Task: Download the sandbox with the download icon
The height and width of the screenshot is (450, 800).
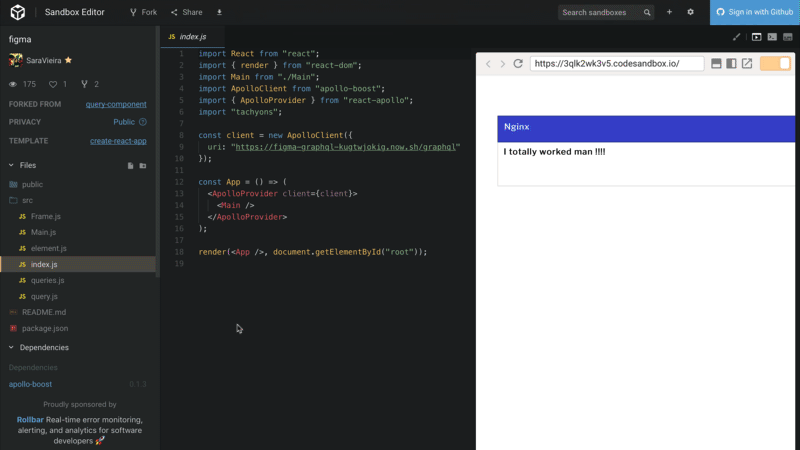Action: [x=219, y=12]
